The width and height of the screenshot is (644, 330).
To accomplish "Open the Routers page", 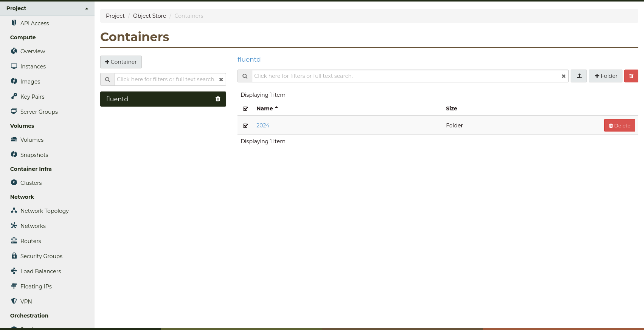I will click(31, 241).
